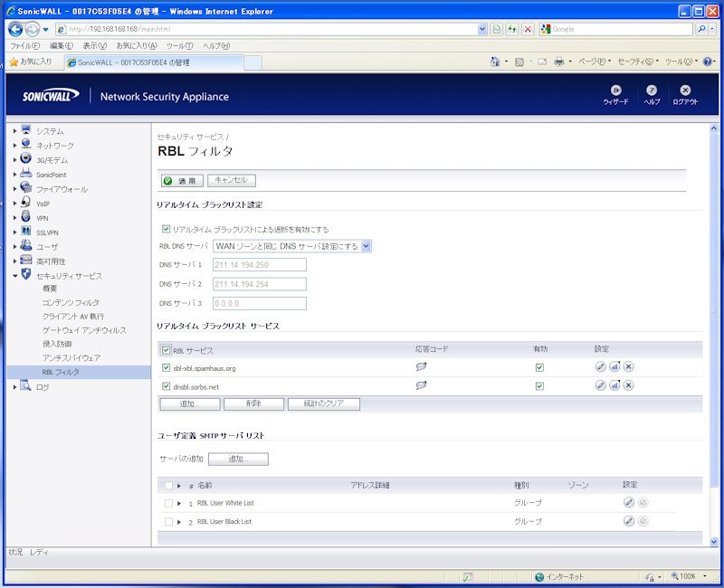Click the browser stop icon
This screenshot has width=724, height=588.
point(528,29)
